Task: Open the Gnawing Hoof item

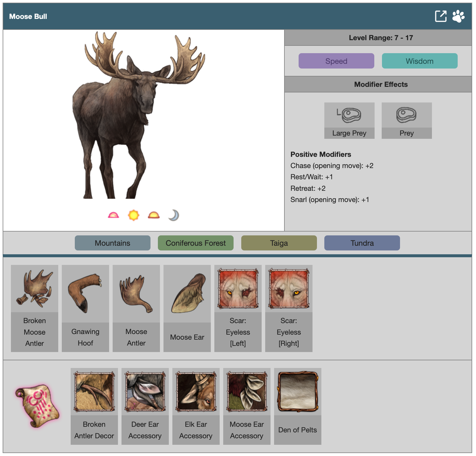Action: (x=85, y=308)
